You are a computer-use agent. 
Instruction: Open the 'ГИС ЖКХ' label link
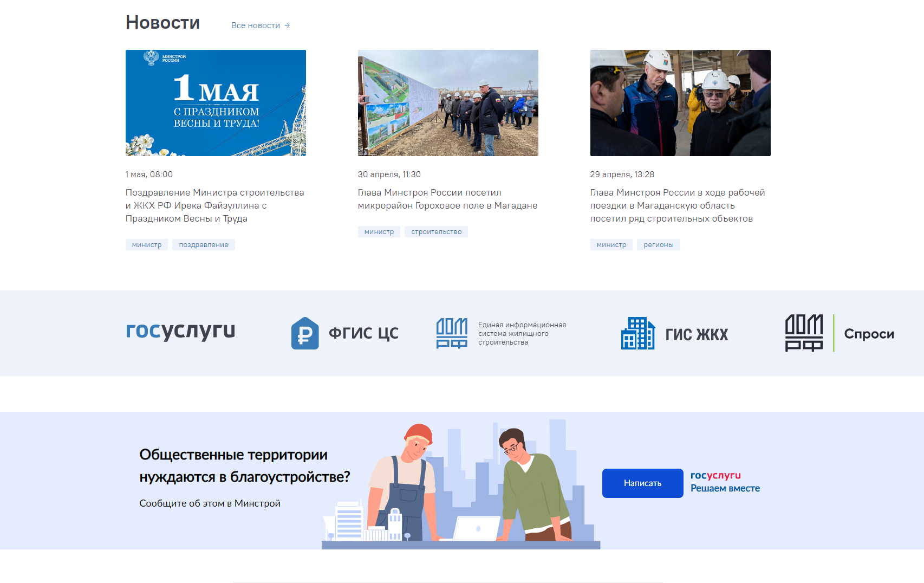[x=697, y=335]
